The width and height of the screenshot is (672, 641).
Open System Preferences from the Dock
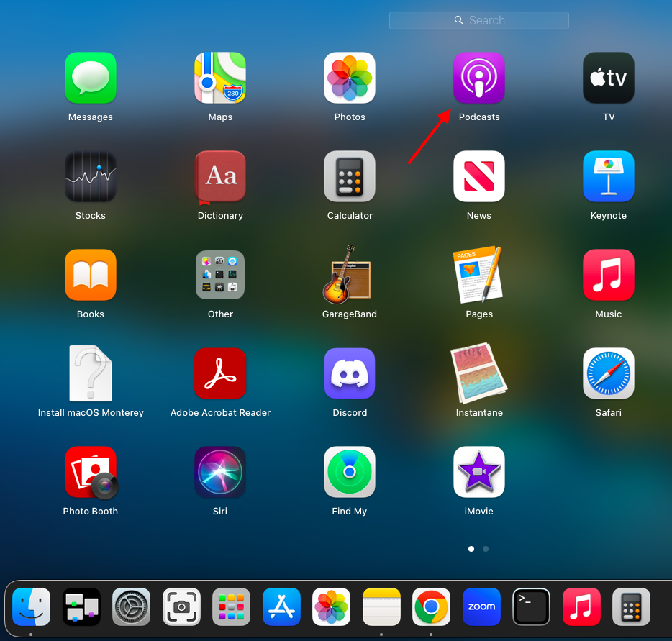[x=131, y=606]
